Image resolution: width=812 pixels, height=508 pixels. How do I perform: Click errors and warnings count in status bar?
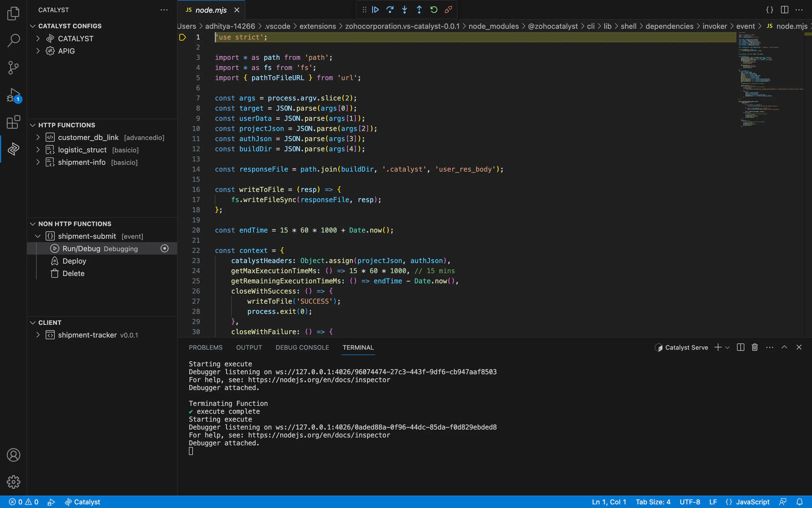pos(23,502)
